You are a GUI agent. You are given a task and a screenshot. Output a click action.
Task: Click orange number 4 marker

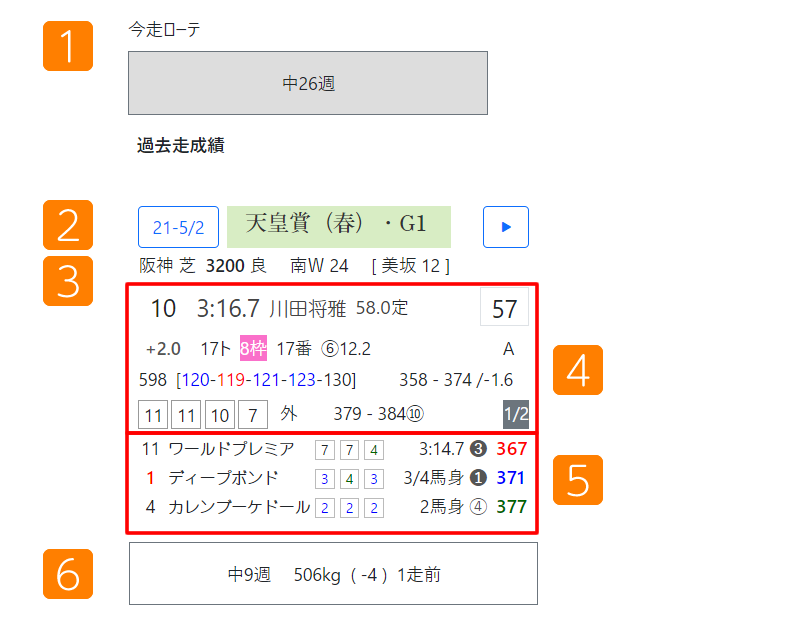(578, 370)
